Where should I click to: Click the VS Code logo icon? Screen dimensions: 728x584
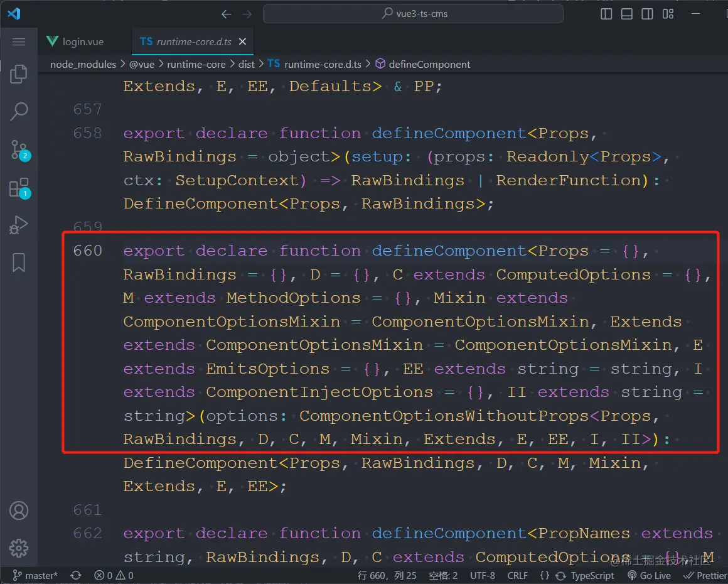14,13
